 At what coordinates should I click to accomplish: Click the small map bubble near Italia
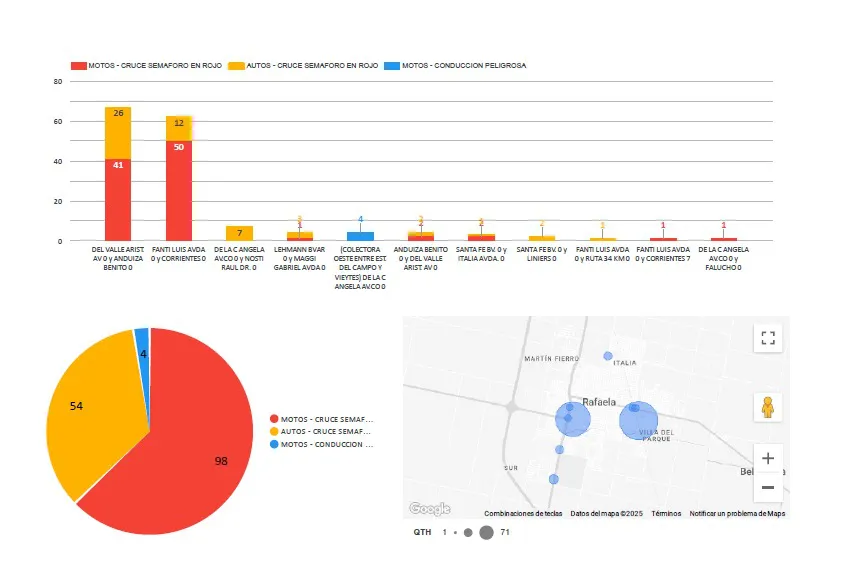click(607, 356)
